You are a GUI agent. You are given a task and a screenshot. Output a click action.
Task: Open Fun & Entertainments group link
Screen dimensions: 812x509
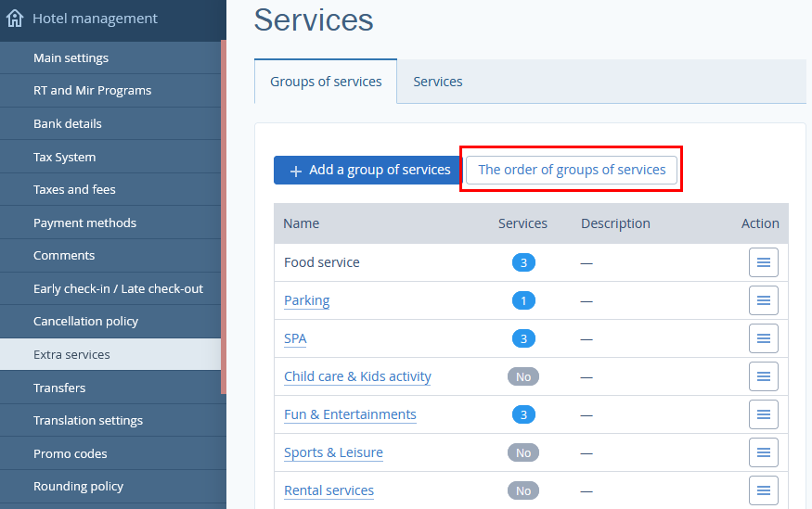click(x=350, y=414)
